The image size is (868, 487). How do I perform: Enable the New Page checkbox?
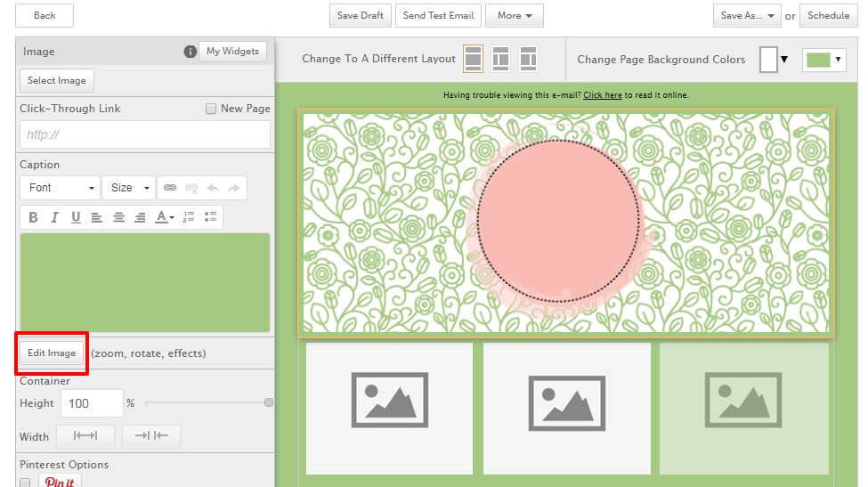tap(211, 109)
